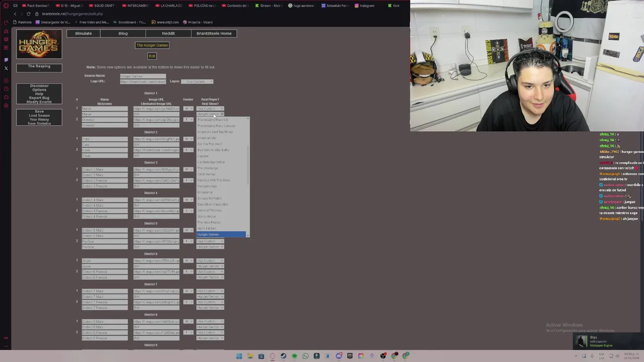Viewport: 644px width, 362px height.
Task: Open the www.kitlj1.com bookmark
Action: click(165, 22)
